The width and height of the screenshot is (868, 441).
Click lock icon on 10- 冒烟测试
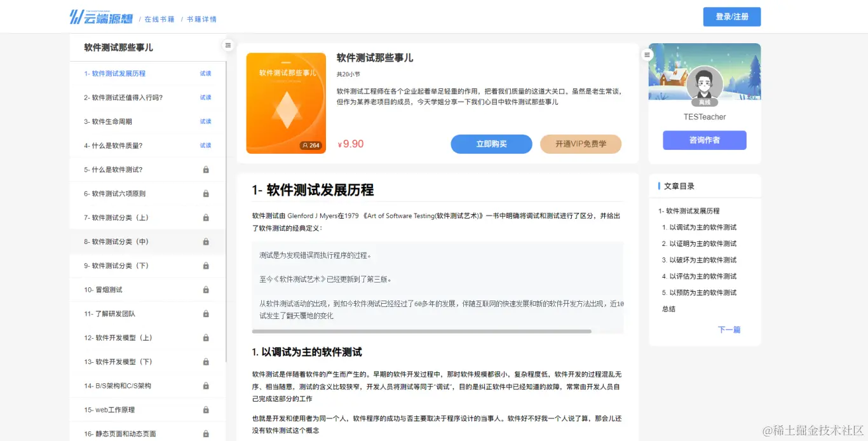pyautogui.click(x=206, y=290)
